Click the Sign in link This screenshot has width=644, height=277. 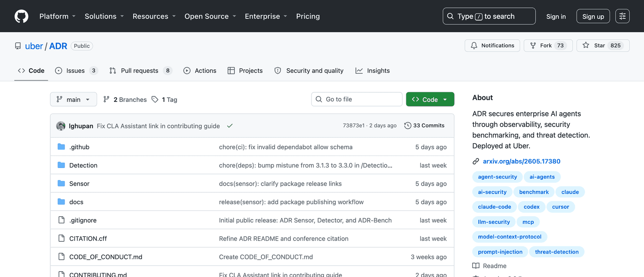coord(556,16)
